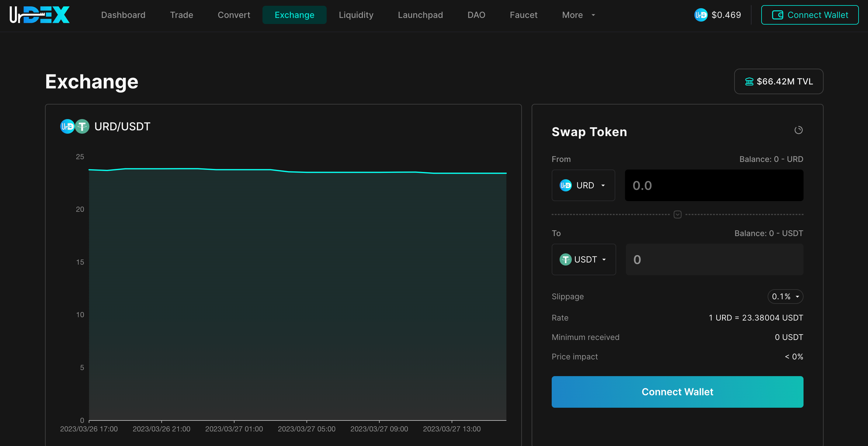This screenshot has height=446, width=868.
Task: Open the URD From token dropdown
Action: pyautogui.click(x=583, y=185)
